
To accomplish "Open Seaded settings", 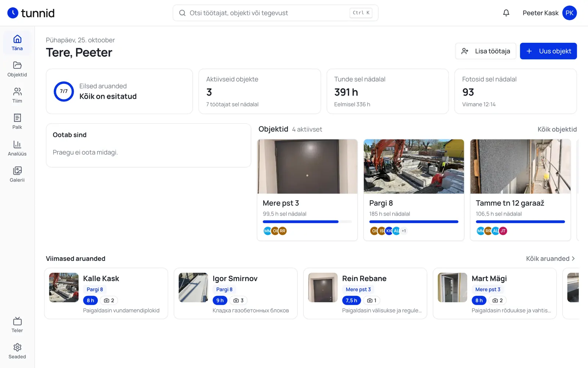I will click(x=17, y=351).
